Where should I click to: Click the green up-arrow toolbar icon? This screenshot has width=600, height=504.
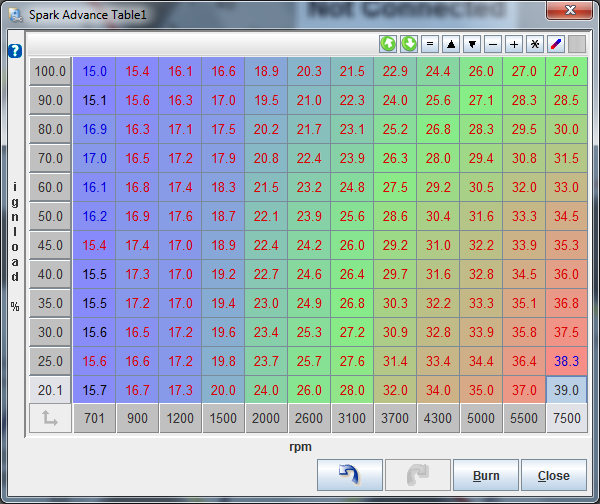pyautogui.click(x=387, y=44)
